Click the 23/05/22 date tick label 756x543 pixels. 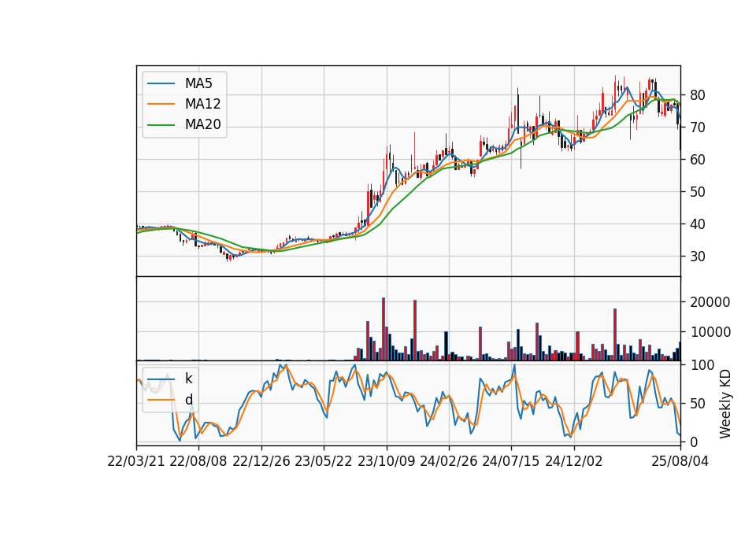[x=324, y=461]
